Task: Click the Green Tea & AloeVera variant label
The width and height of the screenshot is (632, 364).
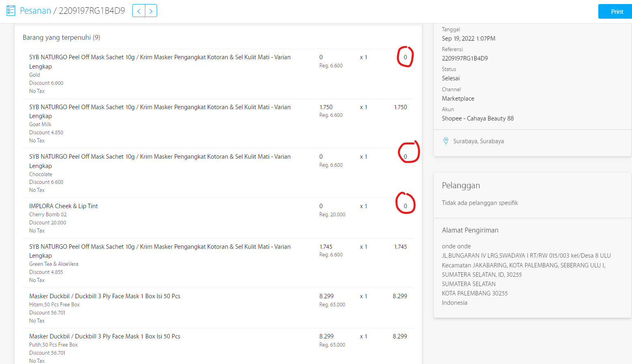Action: pos(54,264)
